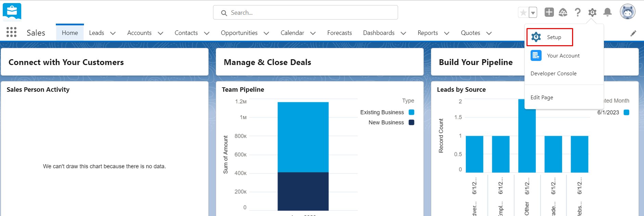This screenshot has width=644, height=216.
Task: Expand the Calendar tab chevron
Action: coord(313,33)
